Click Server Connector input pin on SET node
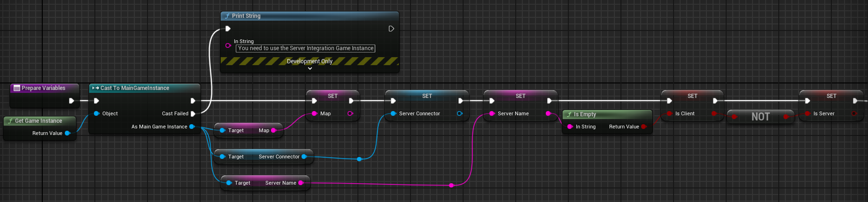The width and height of the screenshot is (868, 202). click(393, 113)
